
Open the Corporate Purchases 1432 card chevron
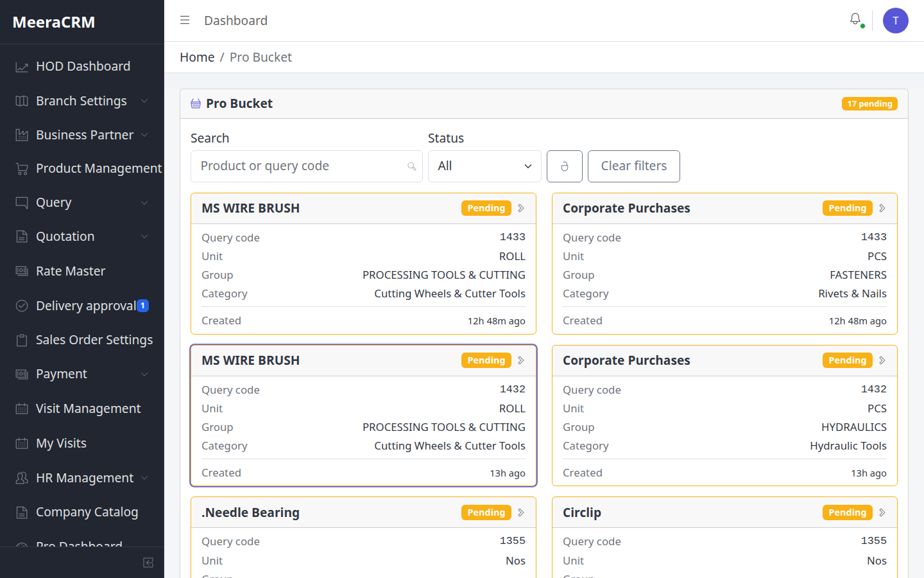coord(882,360)
